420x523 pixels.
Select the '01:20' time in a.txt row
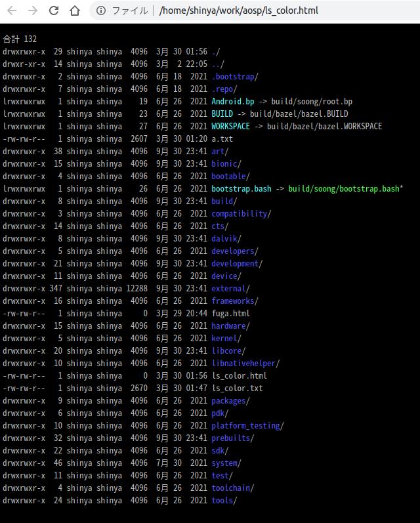[196, 138]
